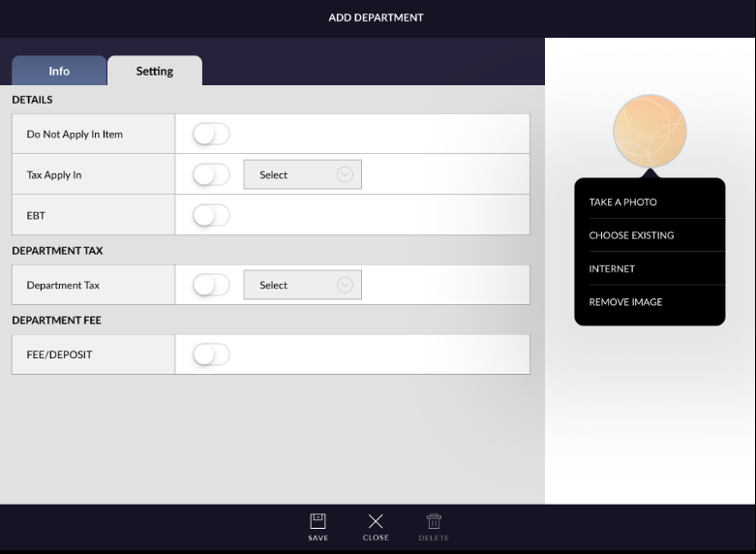Click the chevron arrow in Tax Apply In dropdown

coord(345,175)
